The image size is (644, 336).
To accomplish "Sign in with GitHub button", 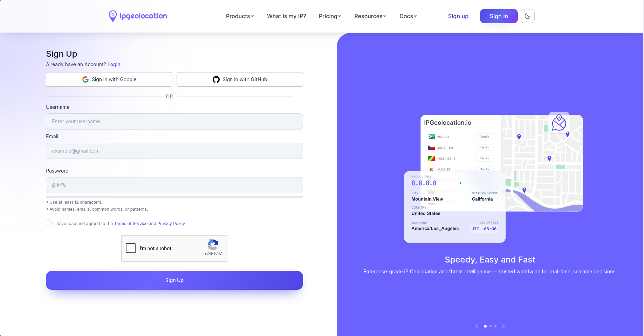I will point(240,79).
